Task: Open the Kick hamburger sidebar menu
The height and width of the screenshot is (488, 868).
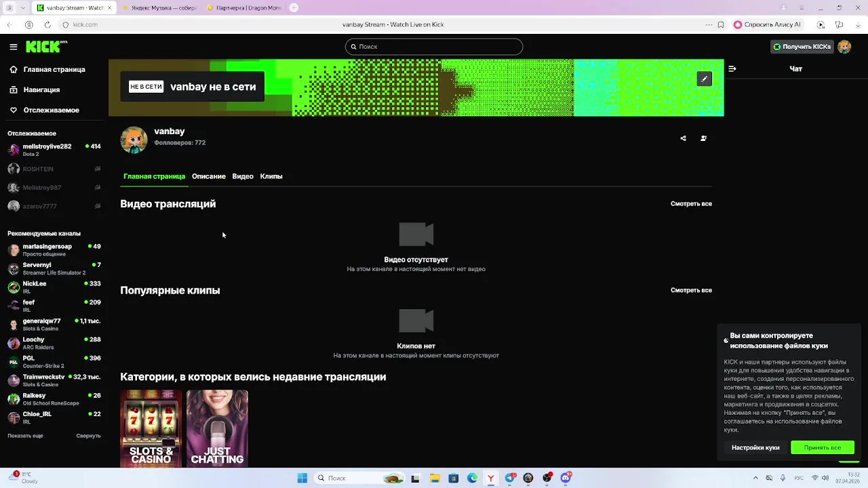Action: coord(14,47)
